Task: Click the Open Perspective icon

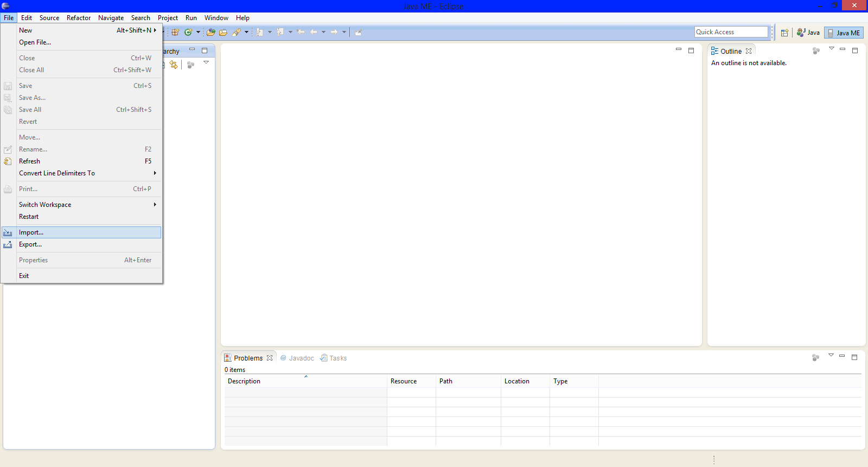Action: pyautogui.click(x=784, y=33)
